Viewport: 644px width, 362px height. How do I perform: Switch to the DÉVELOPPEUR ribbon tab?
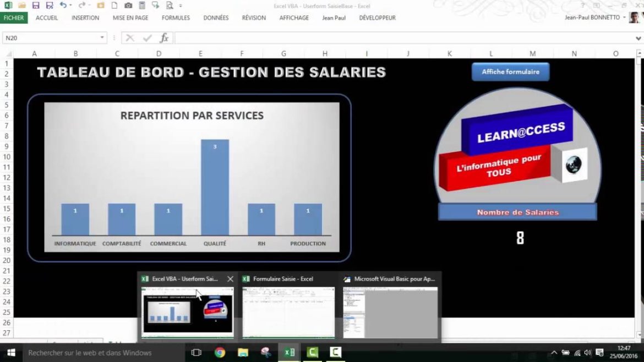tap(377, 18)
